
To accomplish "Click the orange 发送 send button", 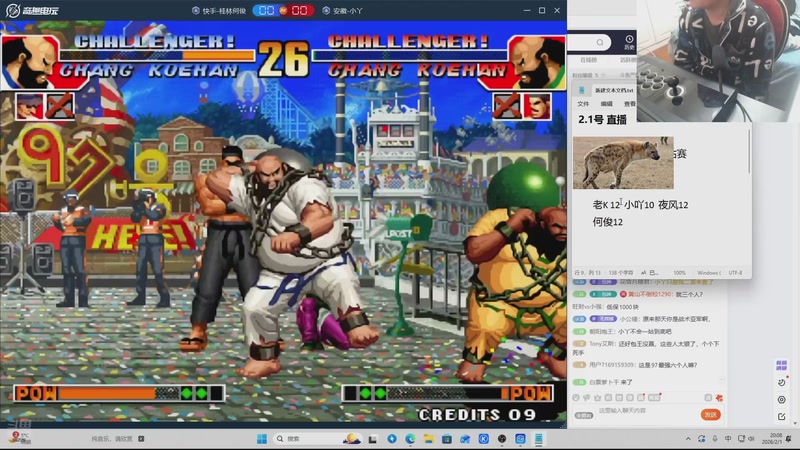I will click(x=711, y=414).
